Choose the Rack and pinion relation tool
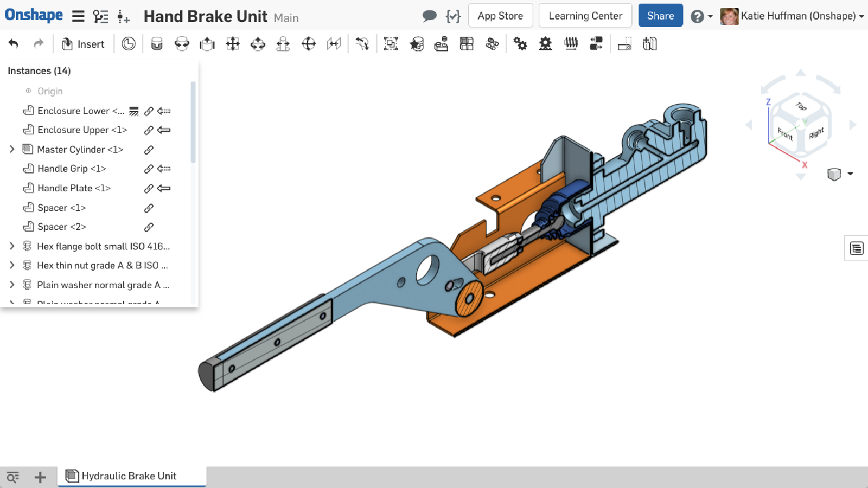Viewport: 868px width, 488px height. point(545,44)
